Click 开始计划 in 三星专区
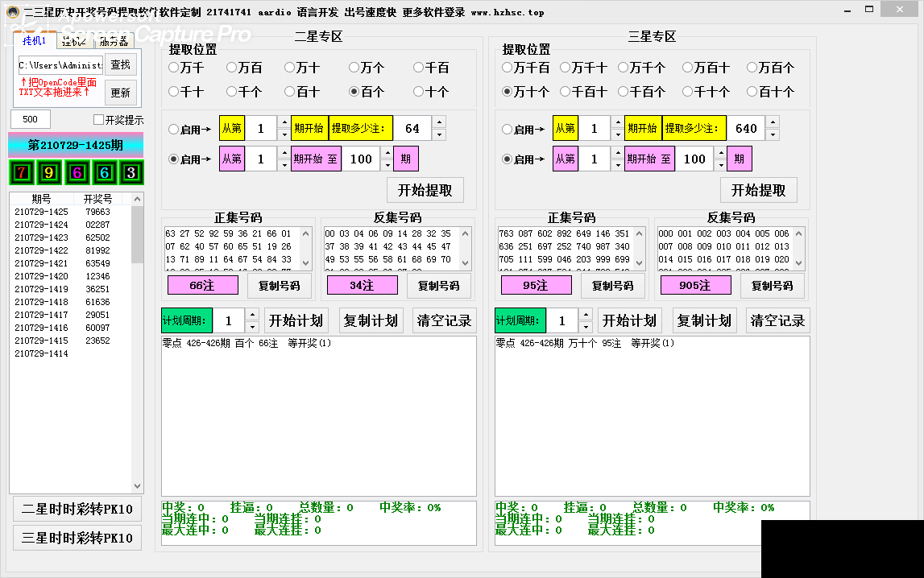924x578 pixels. [x=629, y=320]
